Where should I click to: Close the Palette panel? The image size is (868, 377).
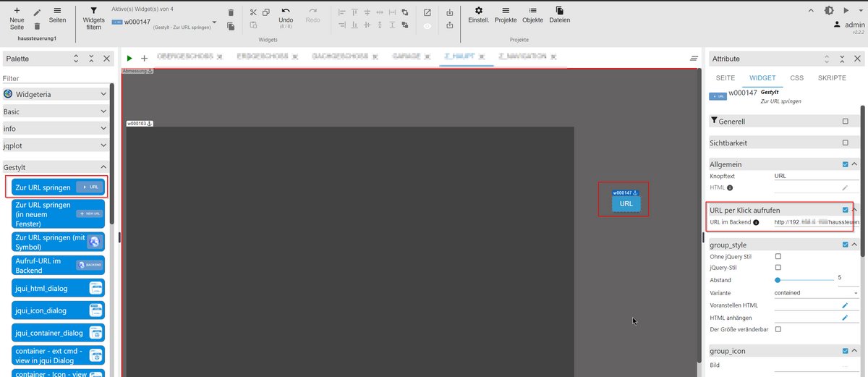point(106,59)
